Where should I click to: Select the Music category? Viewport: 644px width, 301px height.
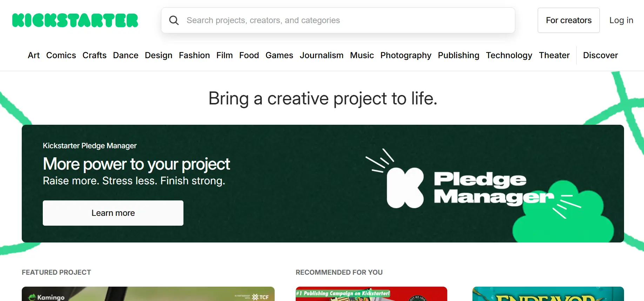[x=362, y=55]
